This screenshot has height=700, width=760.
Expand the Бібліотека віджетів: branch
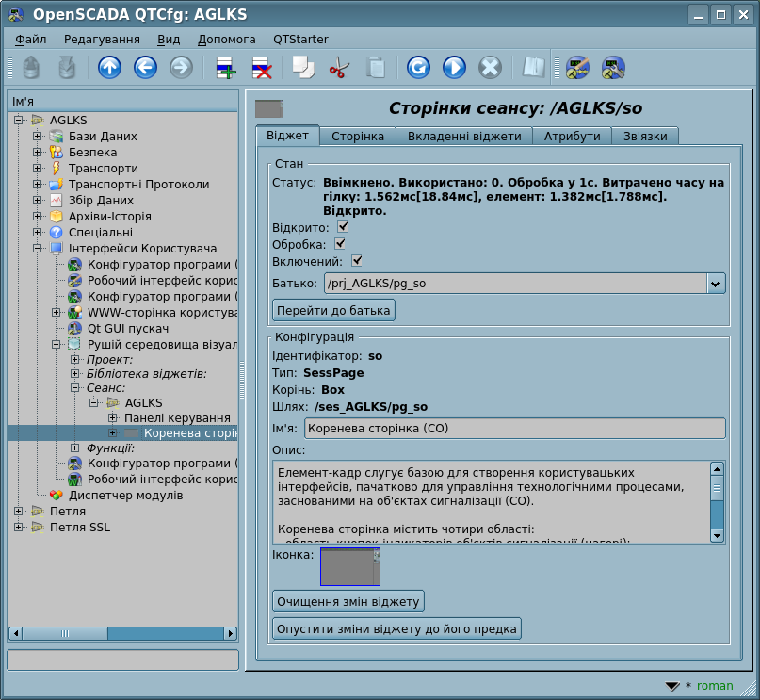74,373
